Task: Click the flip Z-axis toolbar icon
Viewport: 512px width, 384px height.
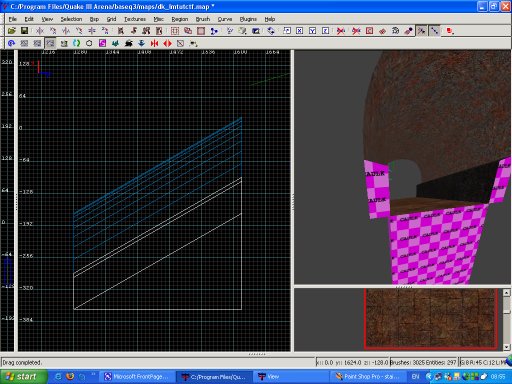Action: [x=92, y=31]
